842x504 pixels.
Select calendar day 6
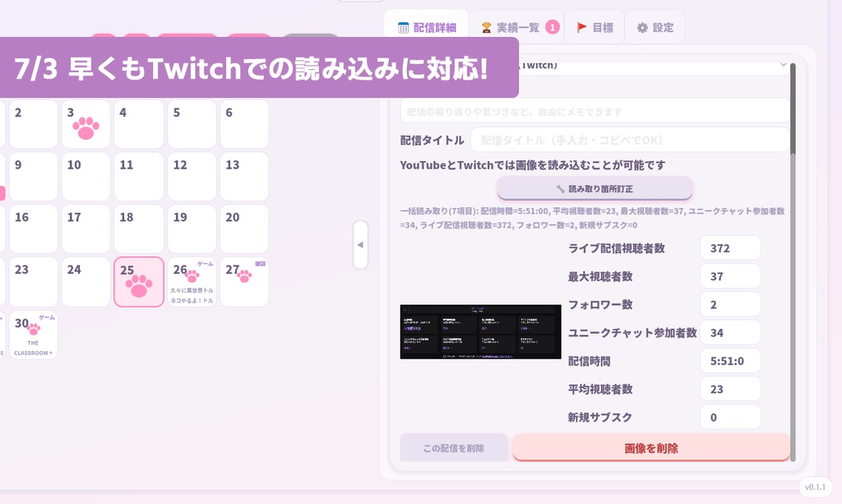pos(244,124)
